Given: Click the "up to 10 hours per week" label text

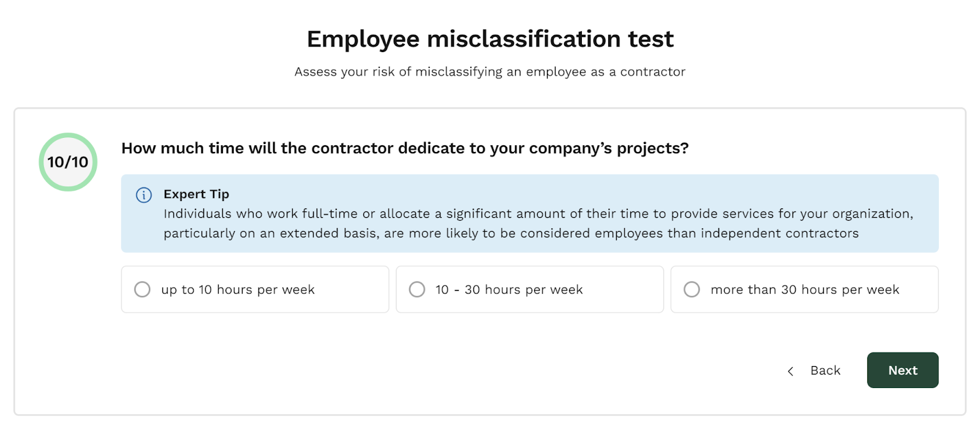Looking at the screenshot, I should [x=238, y=289].
